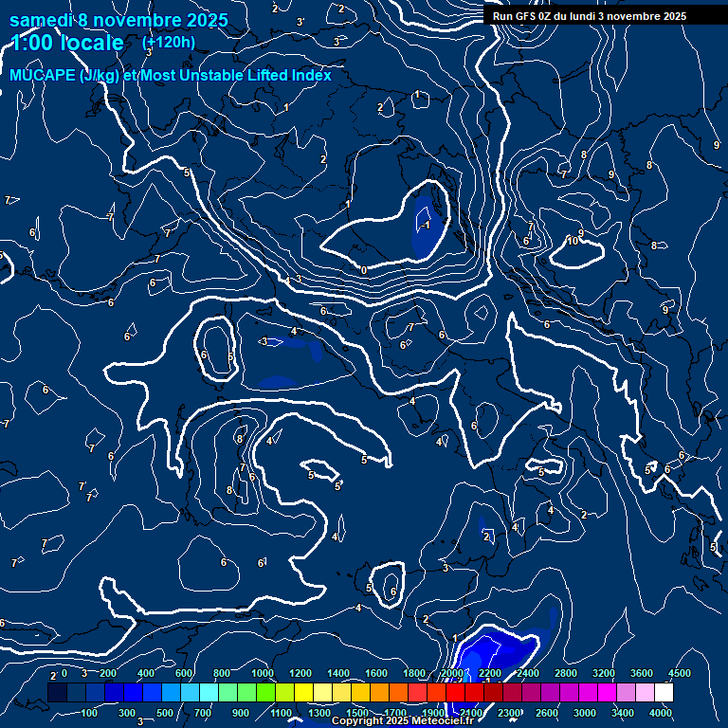Click the cyan 700–800 legend swatch
This screenshot has height=728, width=728.
(209, 692)
